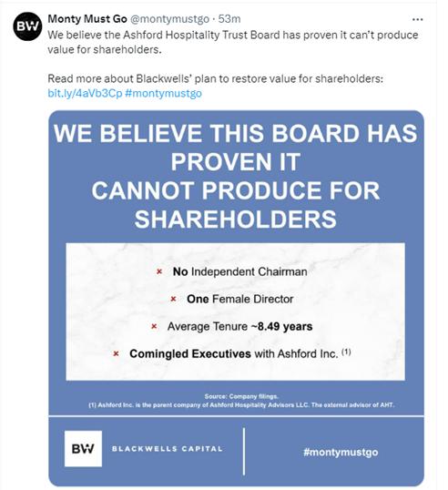Click the #montymustgo text in image footer
448x490 pixels.
(x=341, y=452)
